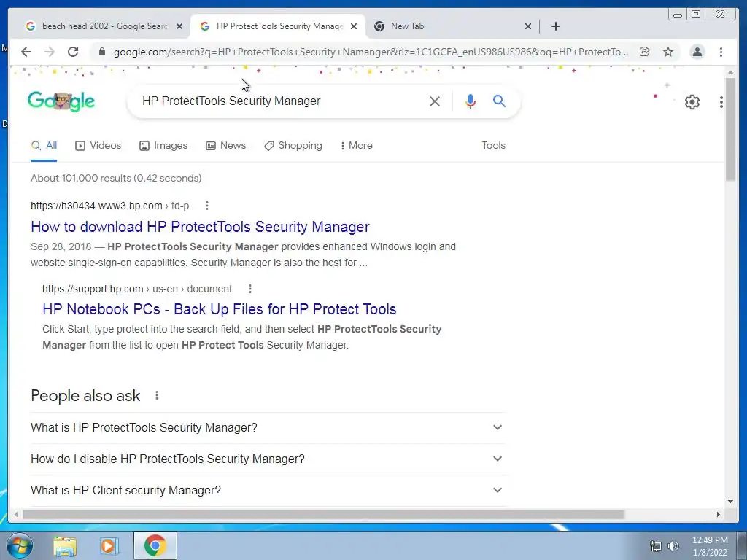
Task: Expand 'How do I disable HP ProtectTools' question
Action: (x=267, y=459)
